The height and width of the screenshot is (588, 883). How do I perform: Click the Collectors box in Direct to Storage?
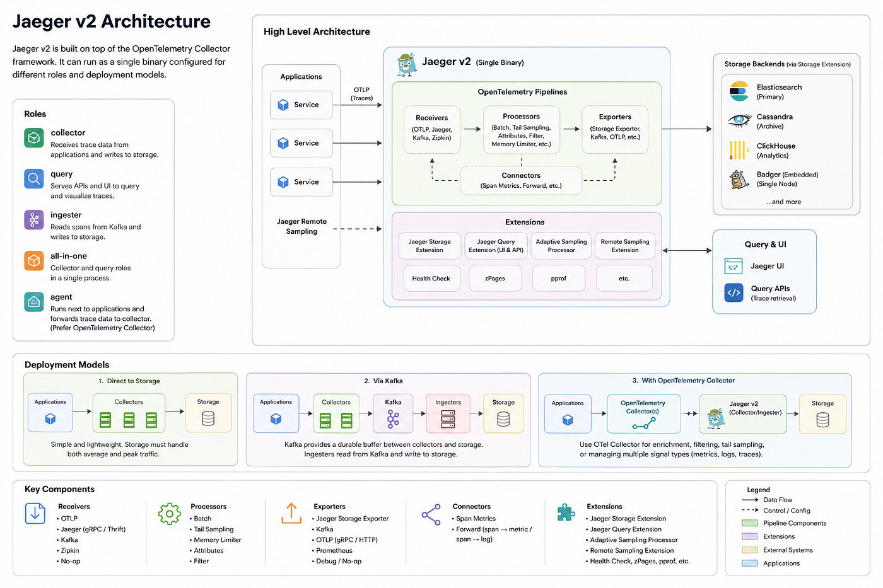(x=129, y=413)
